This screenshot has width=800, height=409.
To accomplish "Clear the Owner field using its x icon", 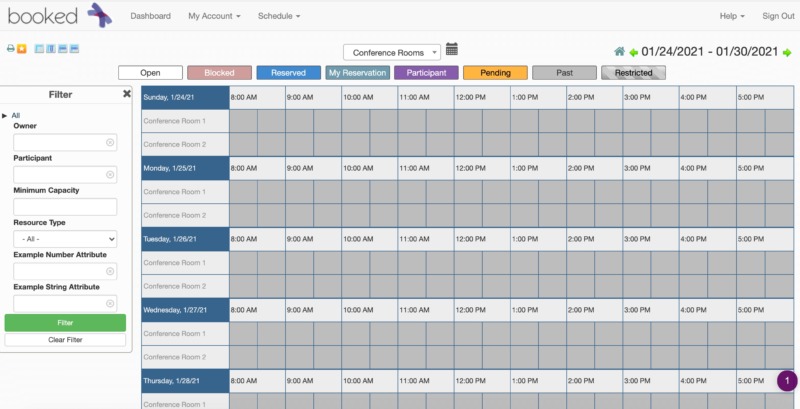I will (x=110, y=143).
